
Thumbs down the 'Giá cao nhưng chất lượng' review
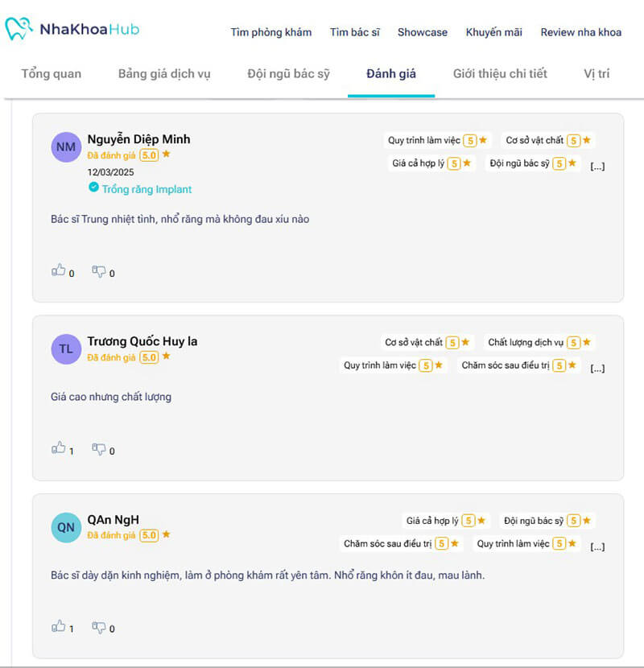[99, 448]
